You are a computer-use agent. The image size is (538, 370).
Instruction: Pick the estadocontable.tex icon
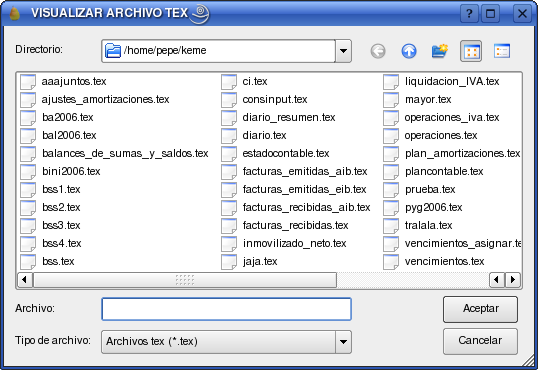229,153
